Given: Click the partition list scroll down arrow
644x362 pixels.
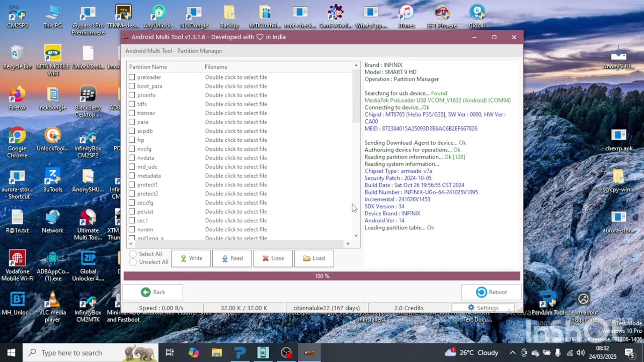Looking at the screenshot, I should pos(356,236).
